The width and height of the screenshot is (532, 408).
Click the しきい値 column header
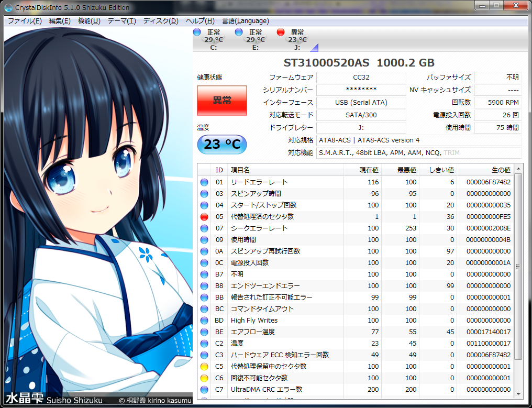click(x=438, y=170)
